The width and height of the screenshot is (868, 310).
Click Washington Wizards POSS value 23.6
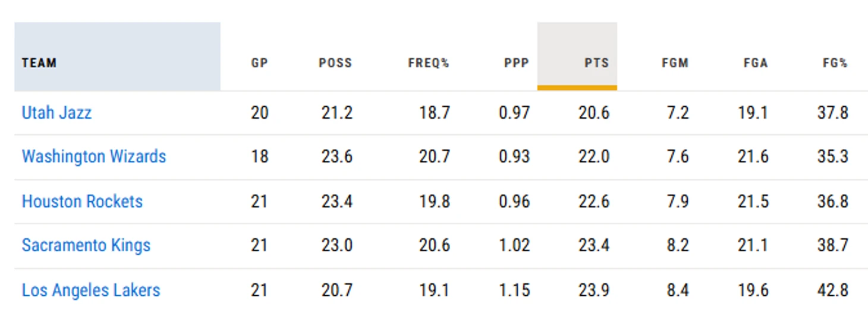coord(337,157)
